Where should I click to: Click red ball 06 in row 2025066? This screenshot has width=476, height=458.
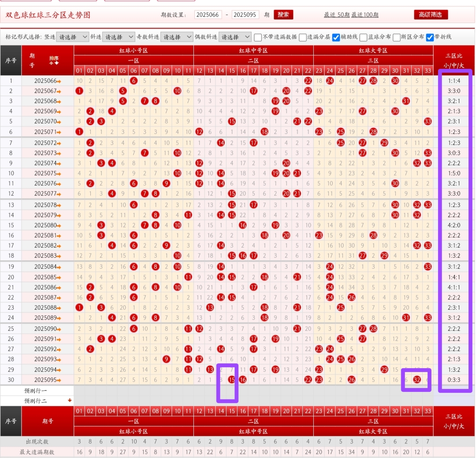134,81
